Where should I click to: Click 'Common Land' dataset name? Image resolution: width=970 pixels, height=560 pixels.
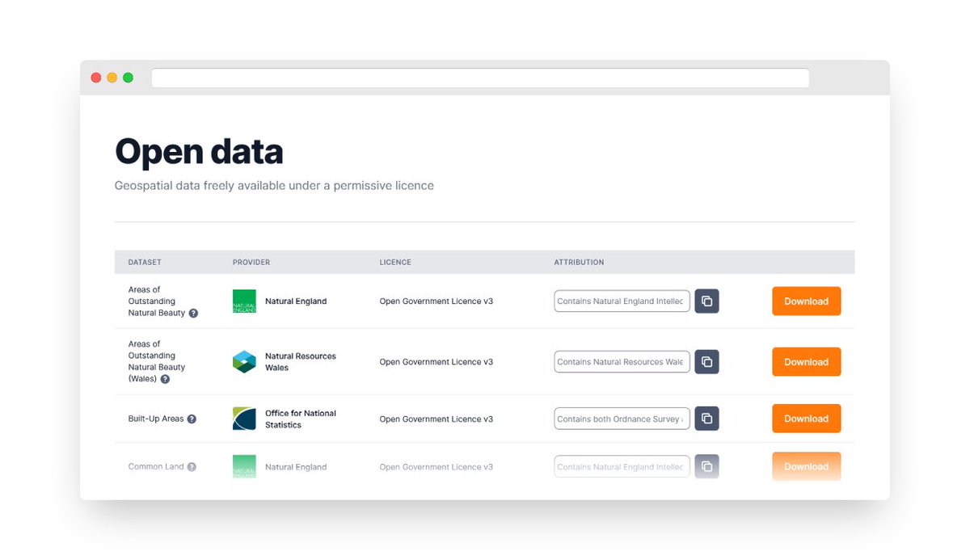156,467
